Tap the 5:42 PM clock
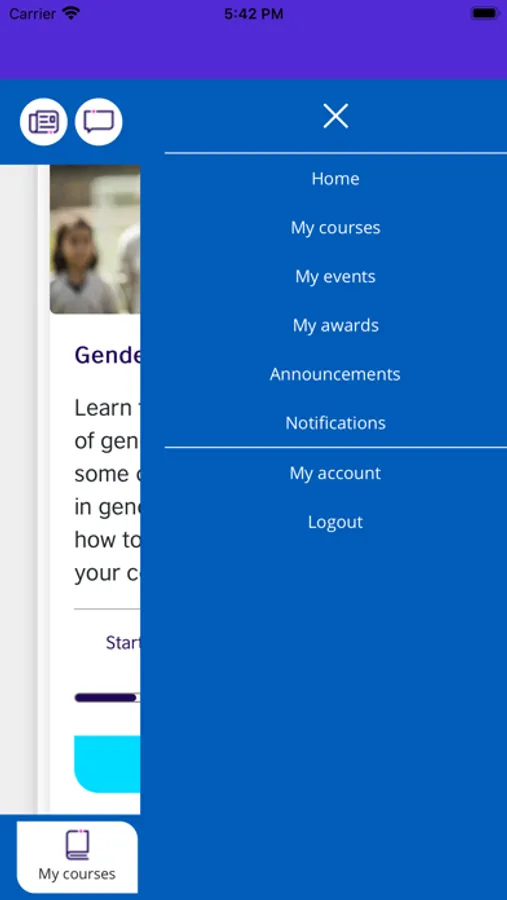Image resolution: width=507 pixels, height=900 pixels. point(254,14)
